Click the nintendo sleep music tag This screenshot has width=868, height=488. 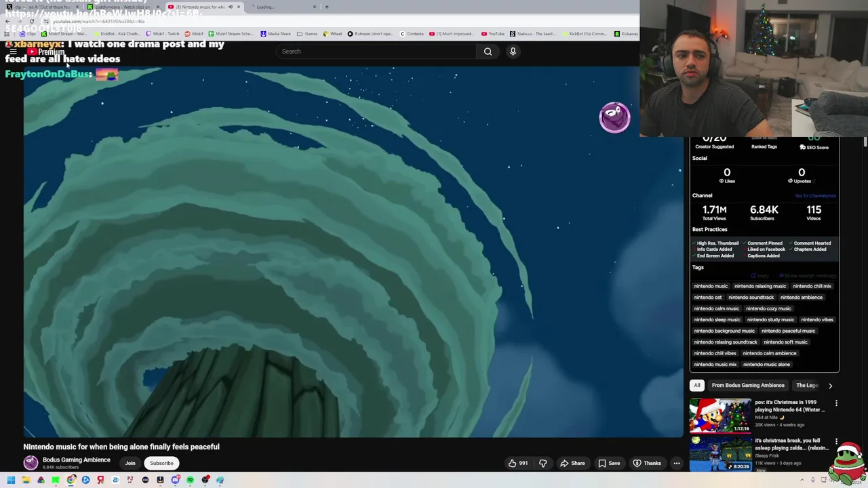click(717, 320)
